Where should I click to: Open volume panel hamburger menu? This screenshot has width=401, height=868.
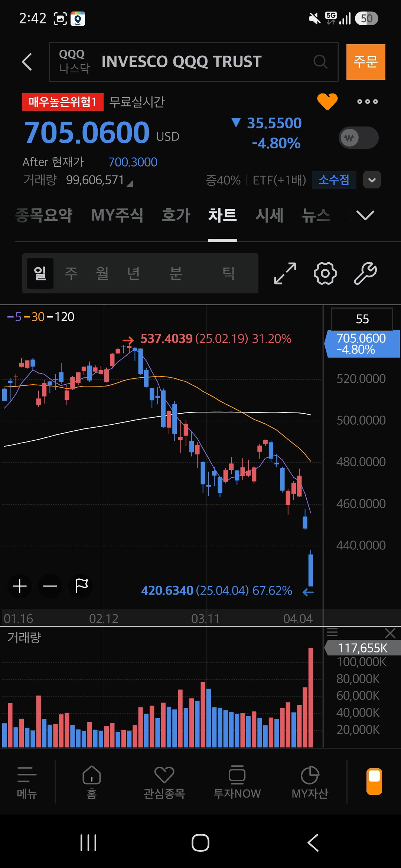[332, 632]
